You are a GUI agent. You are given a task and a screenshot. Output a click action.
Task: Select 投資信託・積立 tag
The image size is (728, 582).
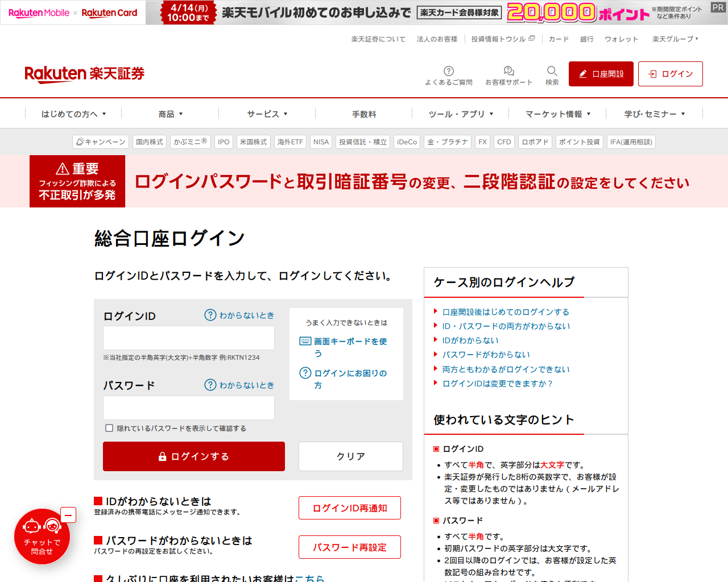coord(363,142)
